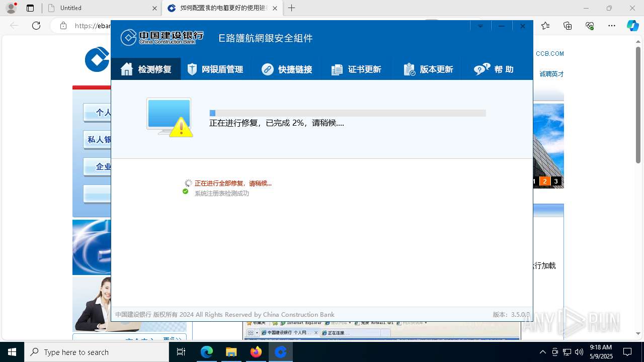Click the monitor warning icon
This screenshot has height=362, width=644.
tap(170, 117)
